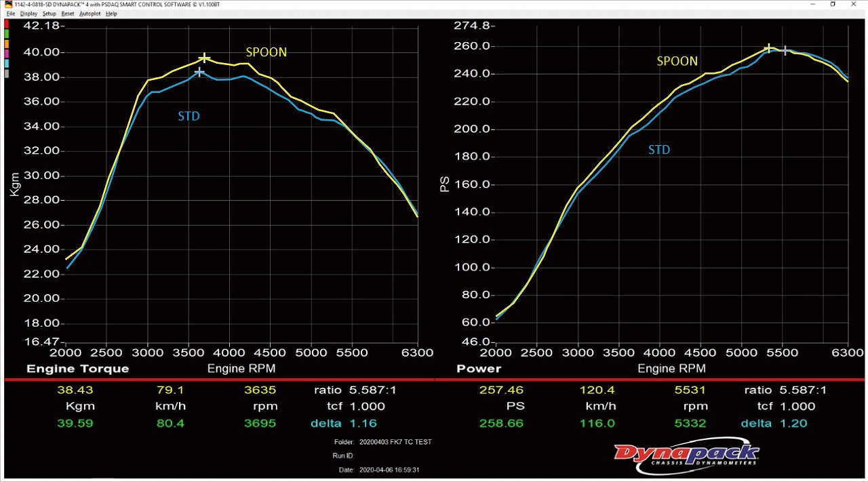
Task: Click the yellow peak marker on Power graph
Action: (x=768, y=48)
